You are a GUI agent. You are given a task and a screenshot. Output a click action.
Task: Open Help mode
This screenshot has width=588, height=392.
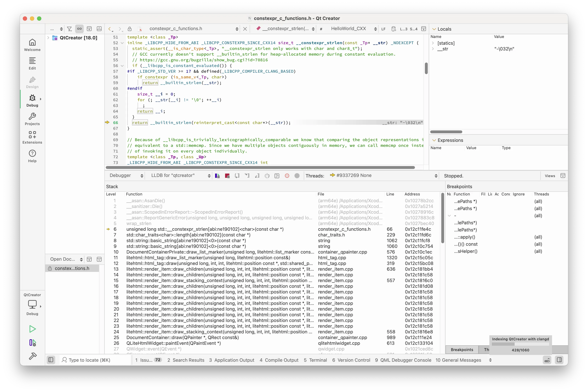tap(32, 156)
